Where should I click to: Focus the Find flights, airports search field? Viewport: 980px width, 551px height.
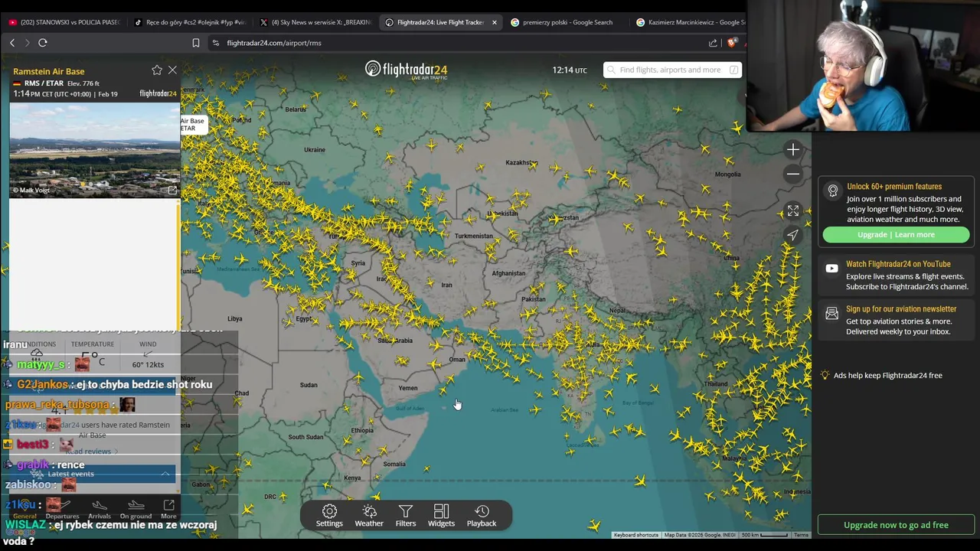pos(672,70)
